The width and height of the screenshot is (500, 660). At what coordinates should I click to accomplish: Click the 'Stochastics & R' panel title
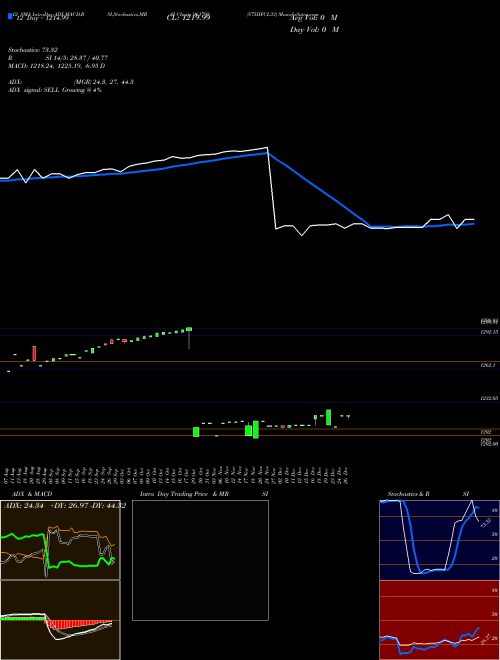click(x=408, y=494)
